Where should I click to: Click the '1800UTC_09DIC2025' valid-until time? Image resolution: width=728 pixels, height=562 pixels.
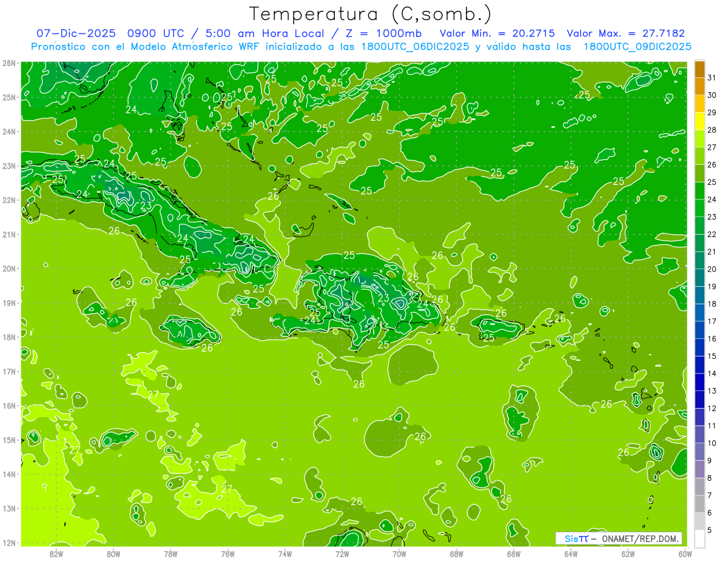637,47
